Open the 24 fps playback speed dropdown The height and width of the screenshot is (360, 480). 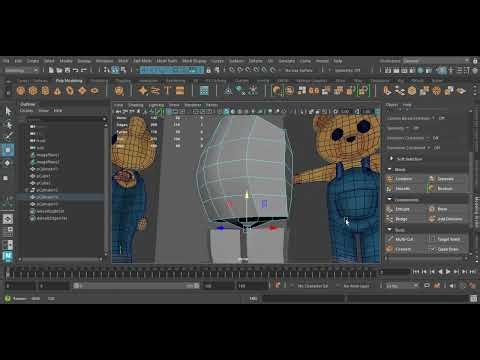(x=402, y=286)
